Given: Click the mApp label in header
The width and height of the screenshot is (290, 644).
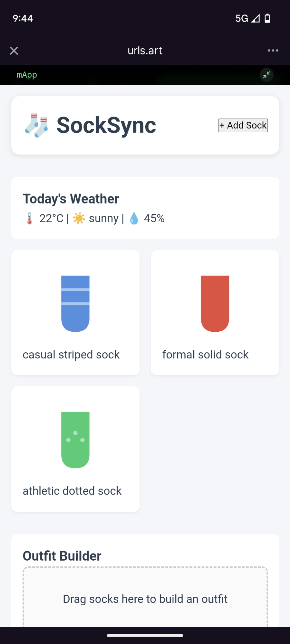Looking at the screenshot, I should [27, 75].
